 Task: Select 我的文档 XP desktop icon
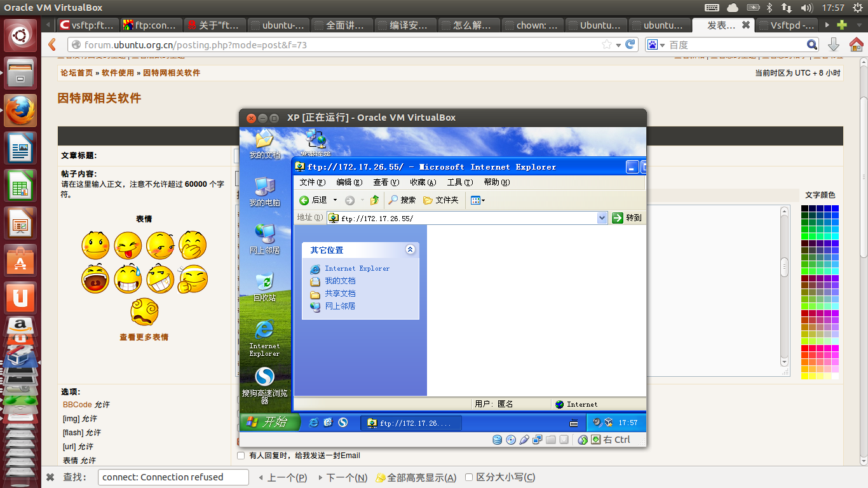click(x=264, y=144)
